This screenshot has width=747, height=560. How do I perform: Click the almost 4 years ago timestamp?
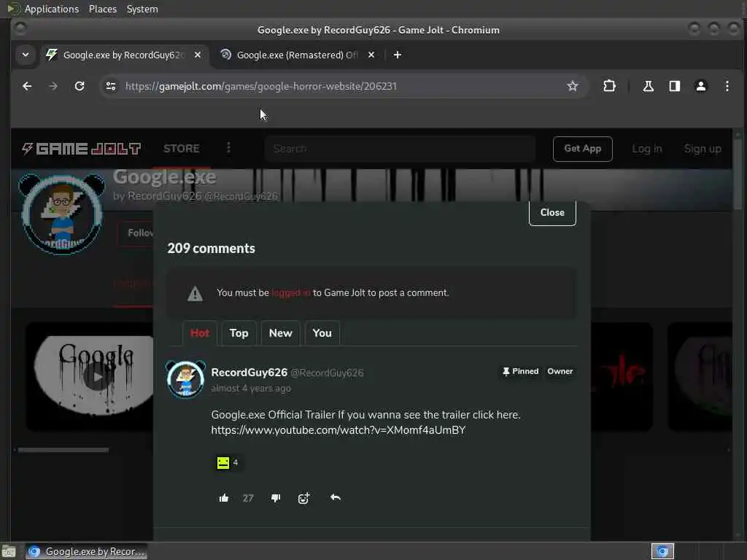(251, 388)
